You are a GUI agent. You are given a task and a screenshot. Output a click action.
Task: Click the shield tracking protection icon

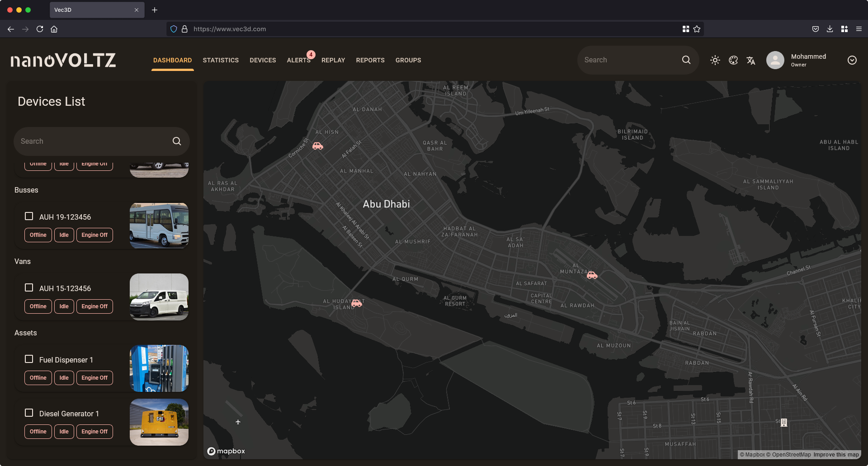(x=174, y=29)
